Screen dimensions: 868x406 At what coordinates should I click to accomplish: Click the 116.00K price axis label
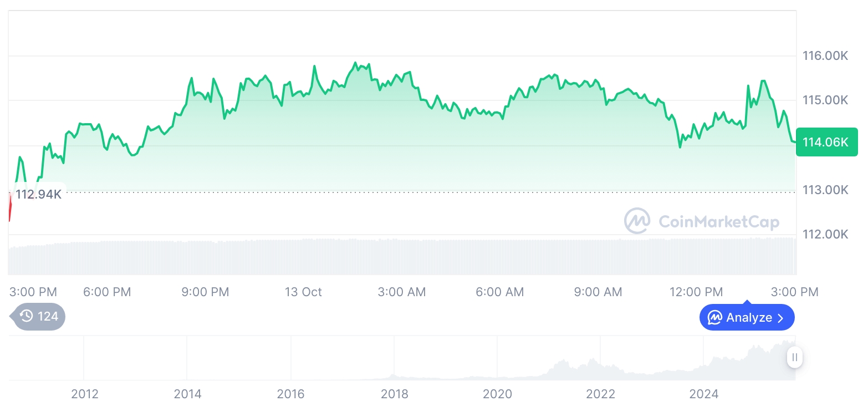(825, 55)
